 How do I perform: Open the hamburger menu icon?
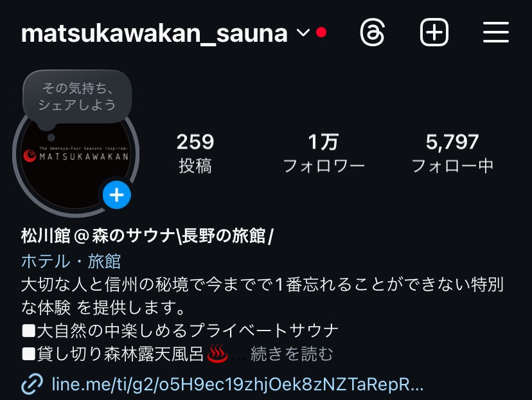[495, 33]
